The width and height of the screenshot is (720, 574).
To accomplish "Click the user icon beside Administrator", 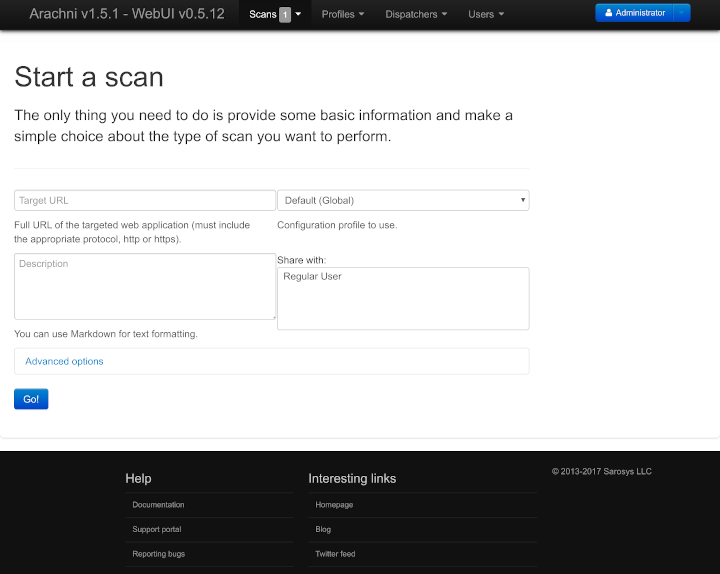I will pos(608,13).
